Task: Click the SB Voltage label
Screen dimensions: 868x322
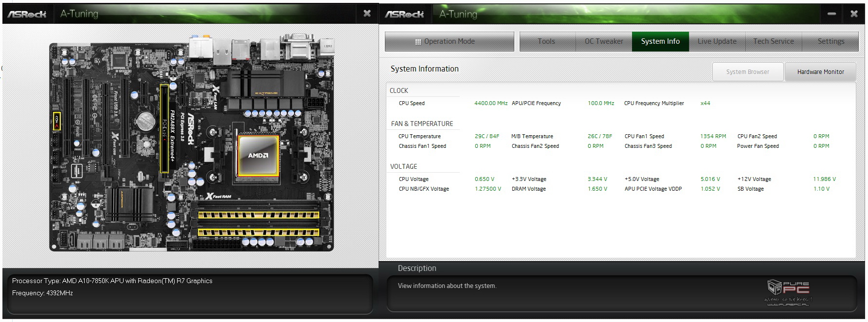Action: pyautogui.click(x=751, y=189)
